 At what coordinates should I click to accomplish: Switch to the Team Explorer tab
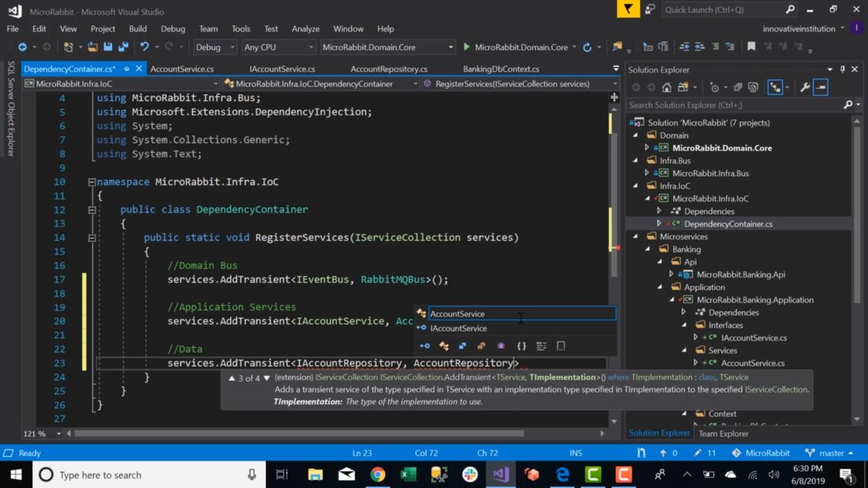tap(723, 434)
